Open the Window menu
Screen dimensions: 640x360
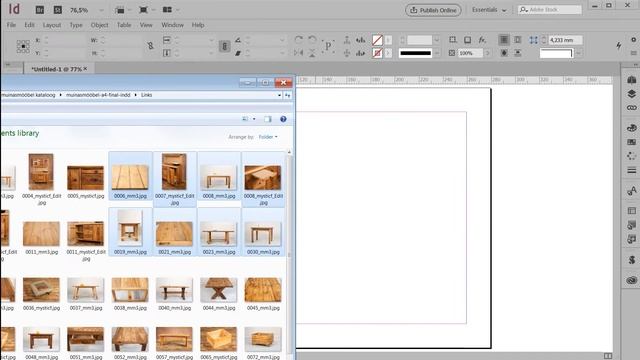(x=173, y=25)
